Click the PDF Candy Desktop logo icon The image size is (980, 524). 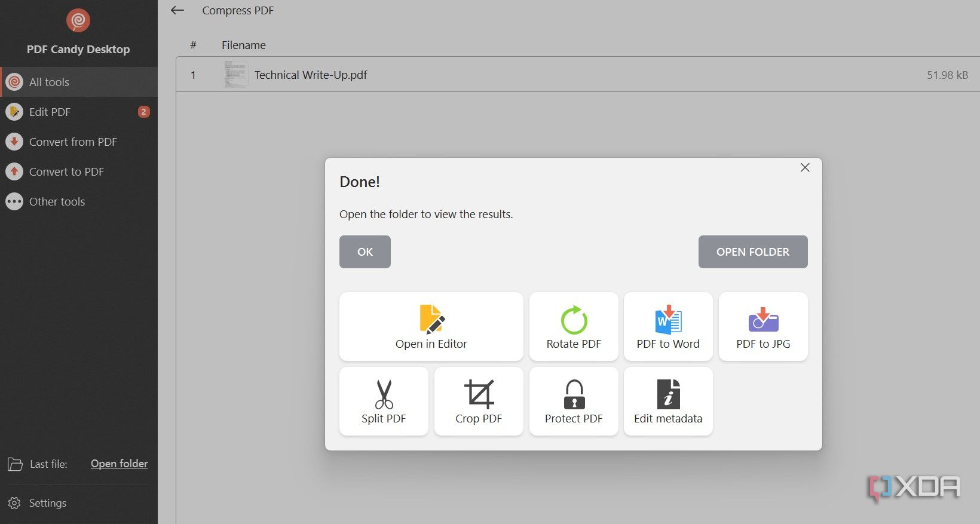tap(78, 20)
